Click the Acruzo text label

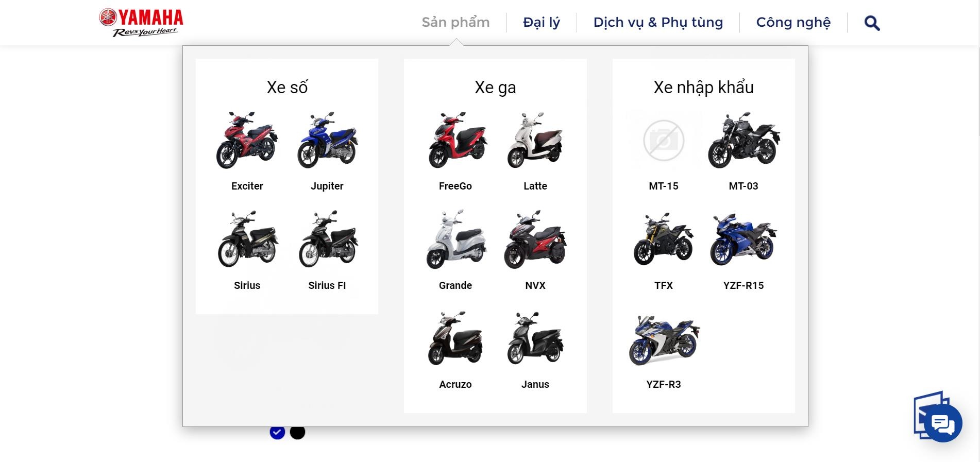(455, 384)
